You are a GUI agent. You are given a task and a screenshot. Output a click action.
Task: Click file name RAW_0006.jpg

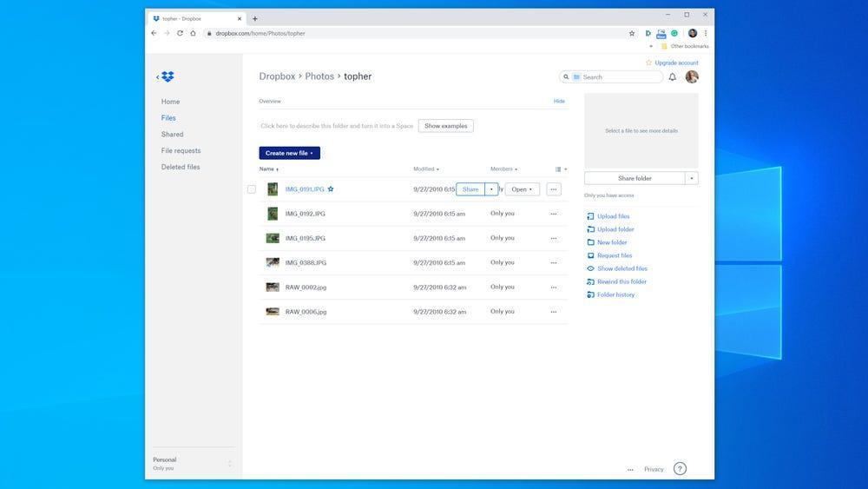coord(306,312)
